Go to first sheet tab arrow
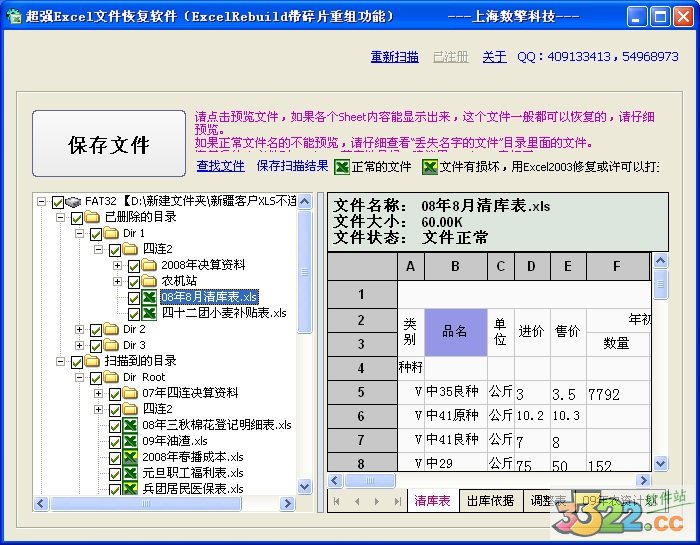Viewport: 700px width, 545px height. [x=337, y=501]
